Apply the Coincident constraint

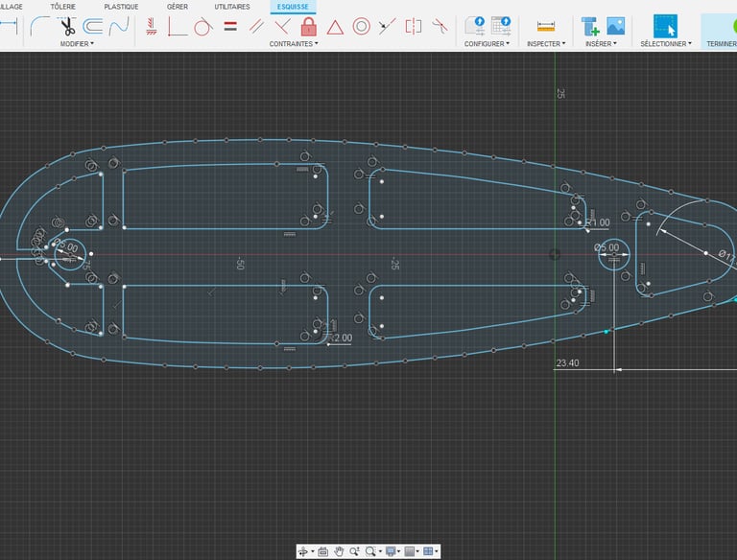178,26
